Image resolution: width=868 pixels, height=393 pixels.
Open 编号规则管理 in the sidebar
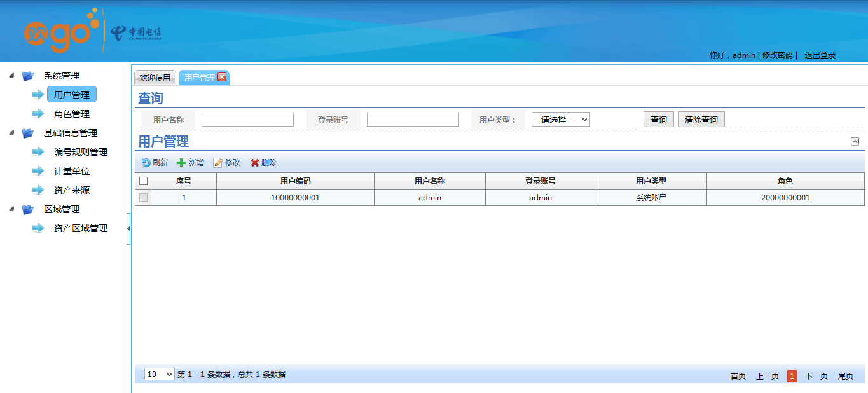click(81, 152)
